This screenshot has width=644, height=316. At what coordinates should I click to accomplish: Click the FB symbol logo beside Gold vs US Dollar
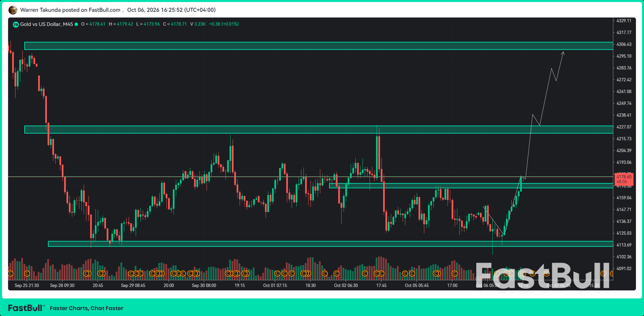16,25
